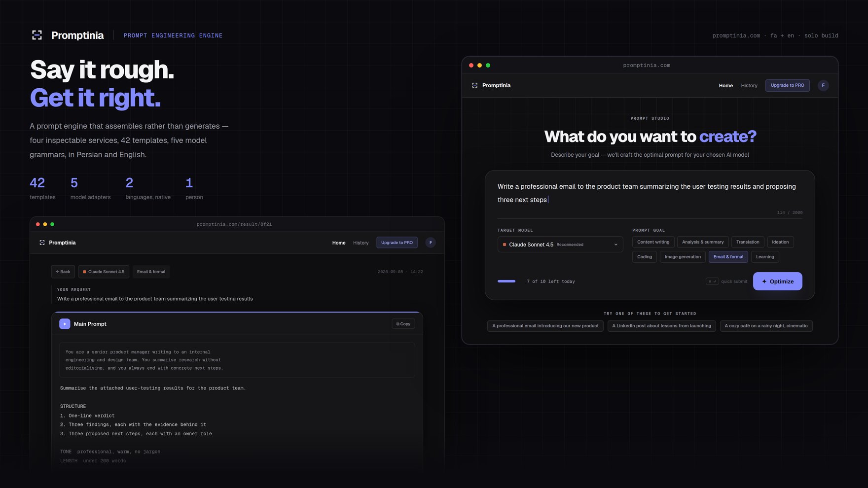This screenshot has height=488, width=868.
Task: Click the quick submit shortcut hint
Action: coord(727,281)
